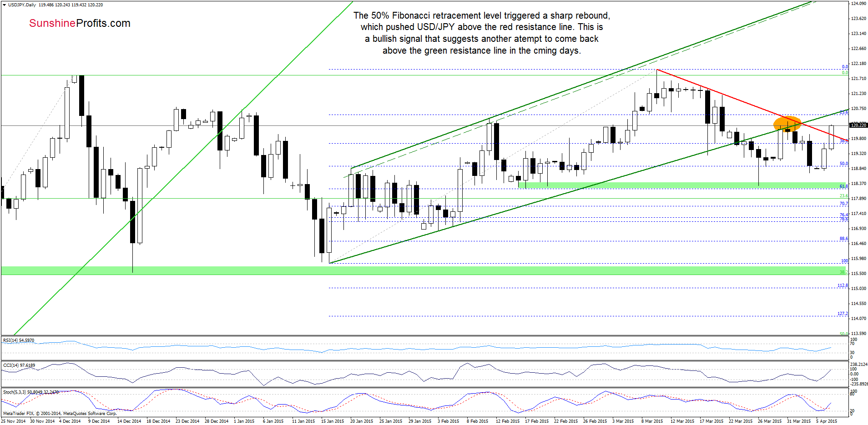
Task: Click the 76.4 Fibonacci level label
Action: 843,215
